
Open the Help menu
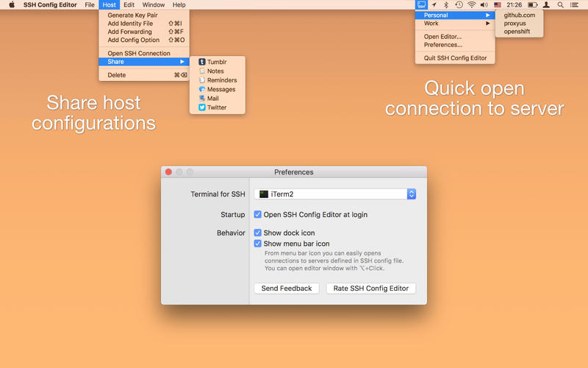179,5
